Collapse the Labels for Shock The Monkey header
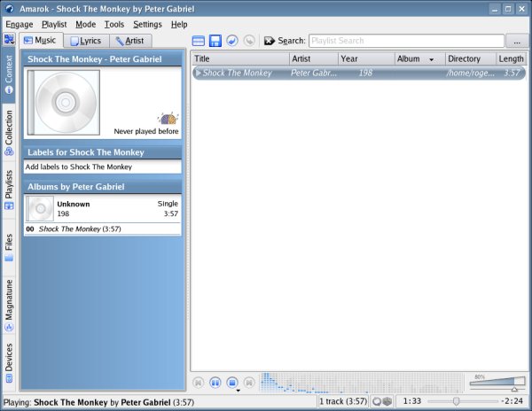The height and width of the screenshot is (411, 532). click(x=103, y=152)
